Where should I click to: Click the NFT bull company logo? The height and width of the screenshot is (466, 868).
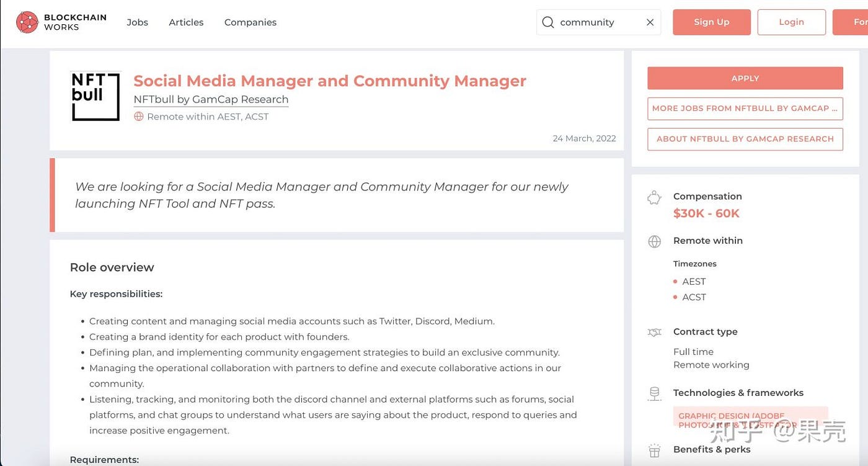(95, 96)
